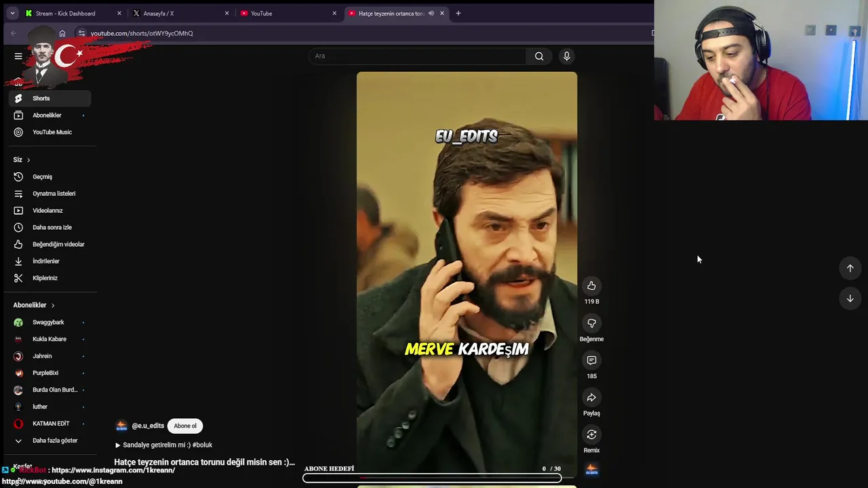The height and width of the screenshot is (488, 868).
Task: Click into the Ara search field
Action: click(417, 56)
